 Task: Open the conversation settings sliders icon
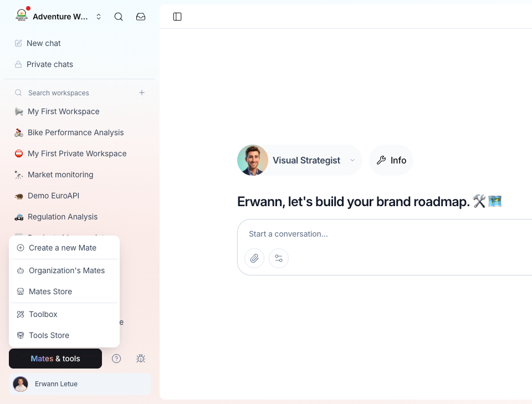pos(279,258)
